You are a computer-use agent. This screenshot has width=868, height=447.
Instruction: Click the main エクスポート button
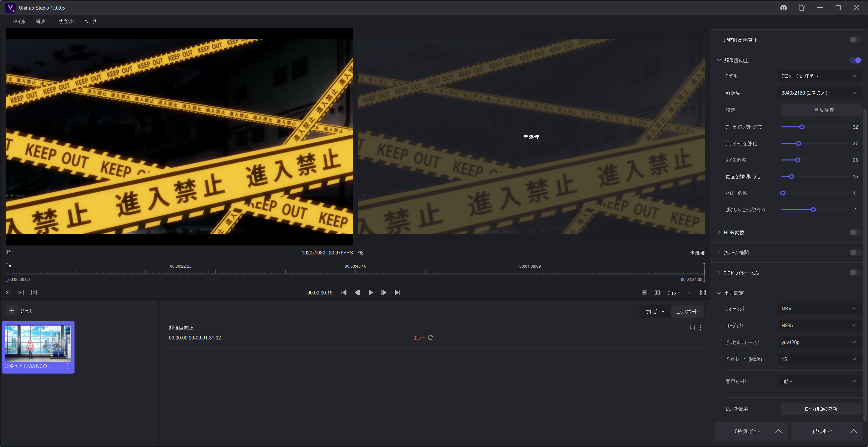coord(822,431)
